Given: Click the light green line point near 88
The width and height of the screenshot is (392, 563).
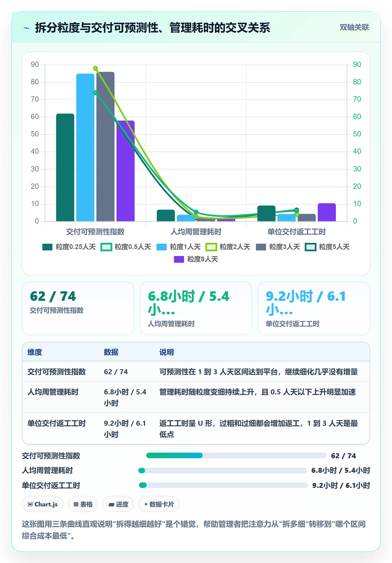Looking at the screenshot, I should click(95, 68).
